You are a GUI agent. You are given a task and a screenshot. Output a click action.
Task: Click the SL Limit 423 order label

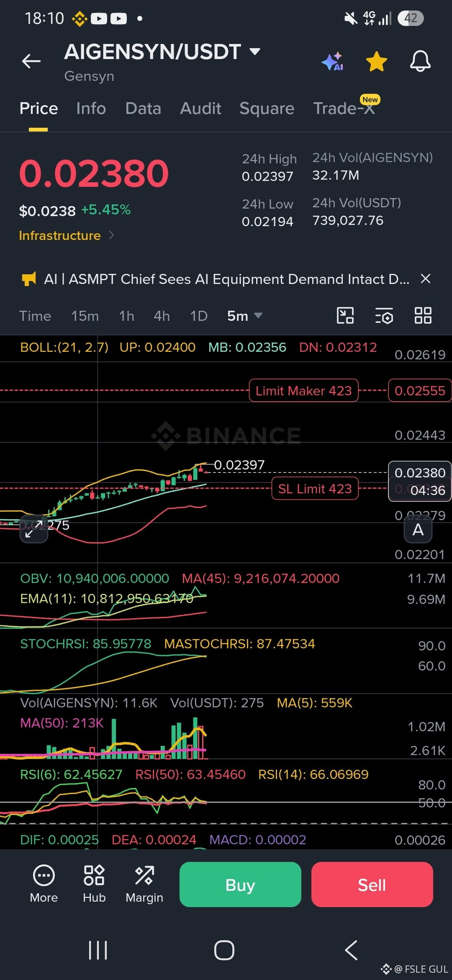click(x=315, y=489)
